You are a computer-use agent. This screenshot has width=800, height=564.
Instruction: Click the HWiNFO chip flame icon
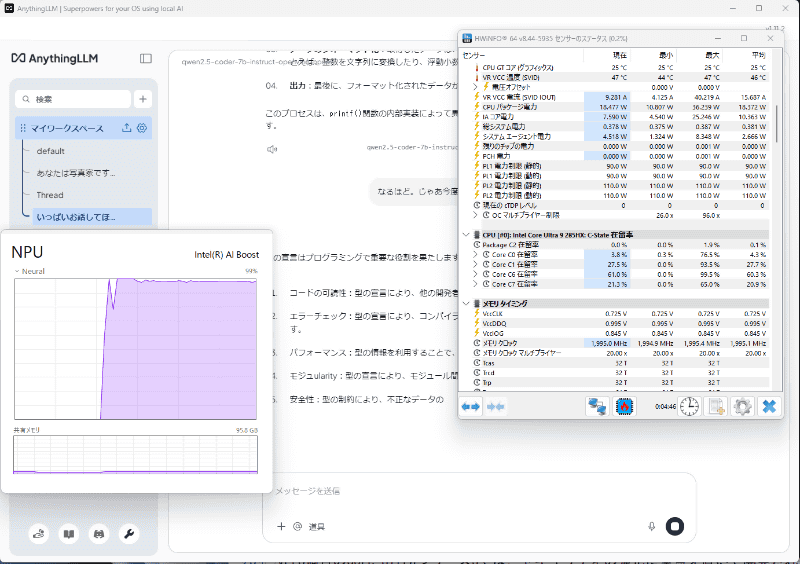pyautogui.click(x=624, y=407)
